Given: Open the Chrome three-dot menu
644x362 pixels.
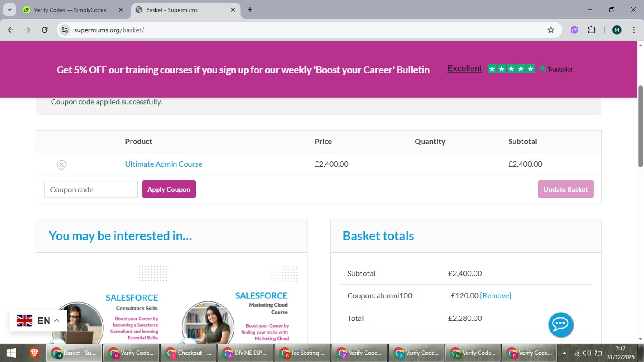Looking at the screenshot, I should (x=634, y=30).
